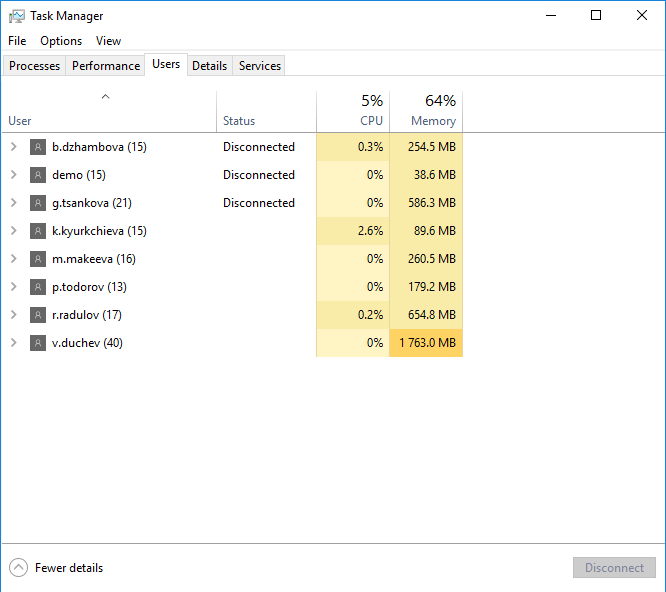Click the 0.3% CPU cell

pos(353,147)
